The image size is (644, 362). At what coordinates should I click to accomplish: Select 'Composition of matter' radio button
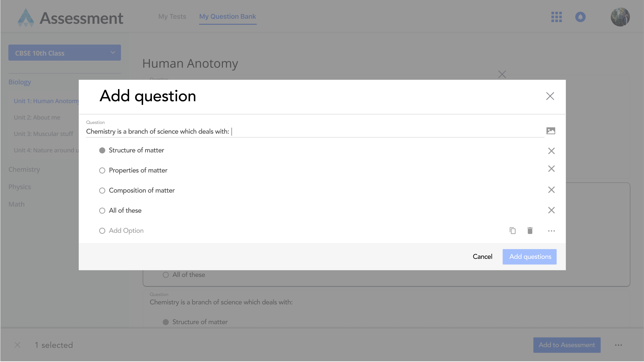click(102, 191)
